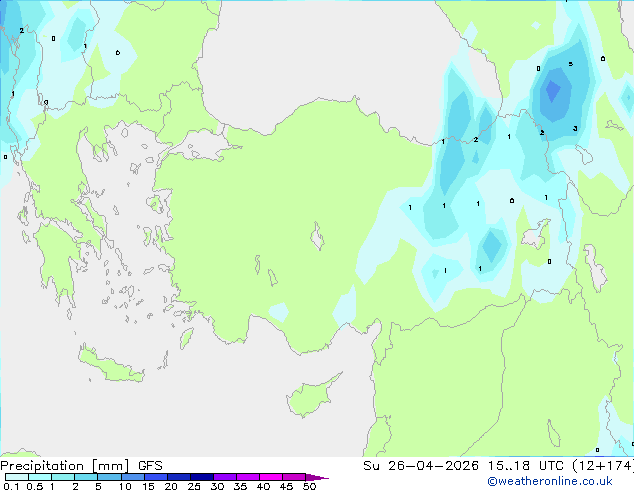
Task: Click the 1–2 mm legend color swatch
Action: pyautogui.click(x=63, y=477)
